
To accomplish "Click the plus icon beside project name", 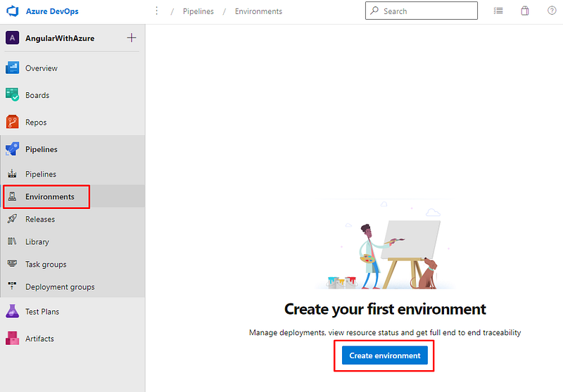I will [x=132, y=38].
